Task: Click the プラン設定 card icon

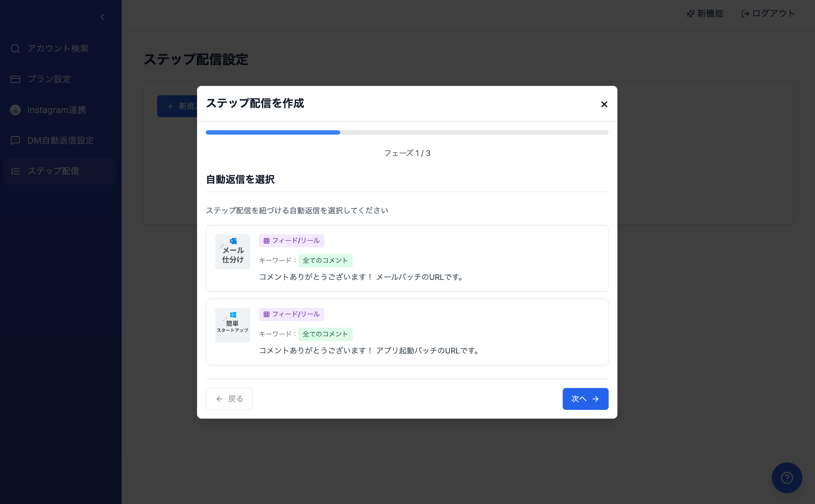Action: (x=15, y=79)
